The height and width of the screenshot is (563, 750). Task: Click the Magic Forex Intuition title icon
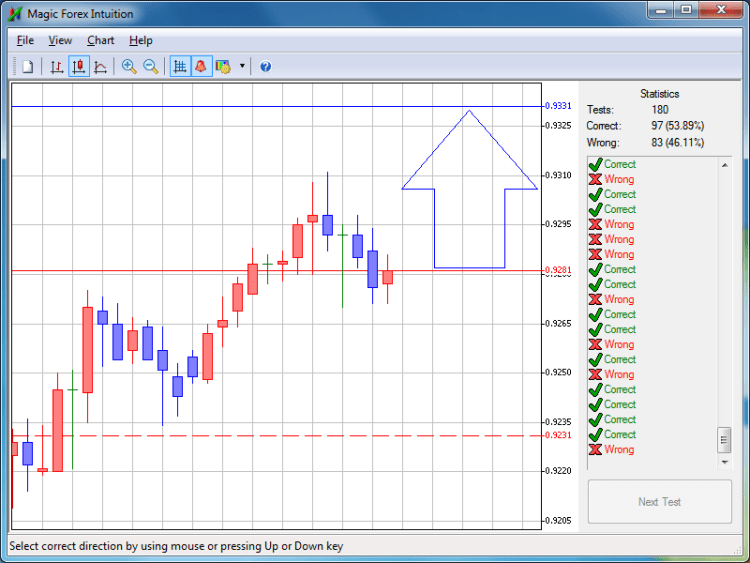tap(15, 14)
